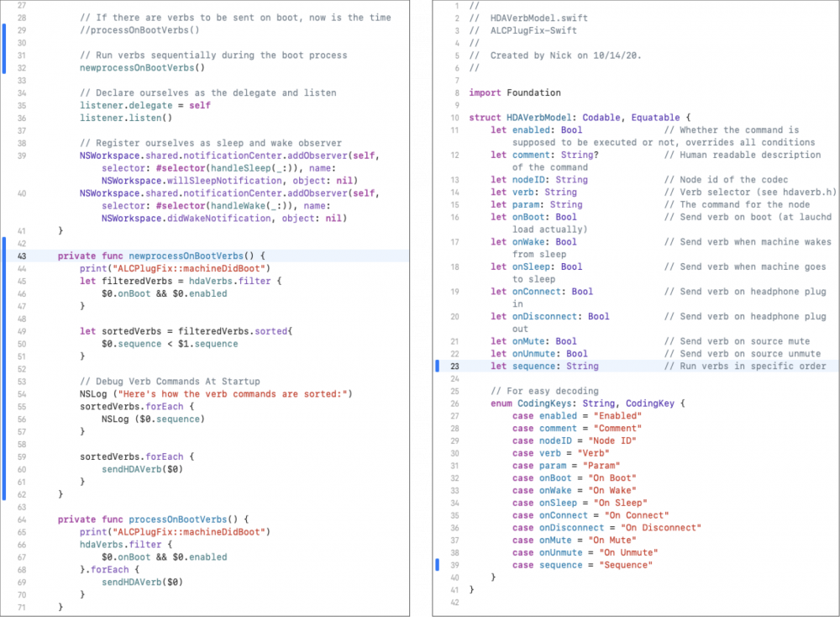The width and height of the screenshot is (840, 617).
Task: Click commented '//processOnBootVerbs()' on line 29
Action: click(139, 30)
